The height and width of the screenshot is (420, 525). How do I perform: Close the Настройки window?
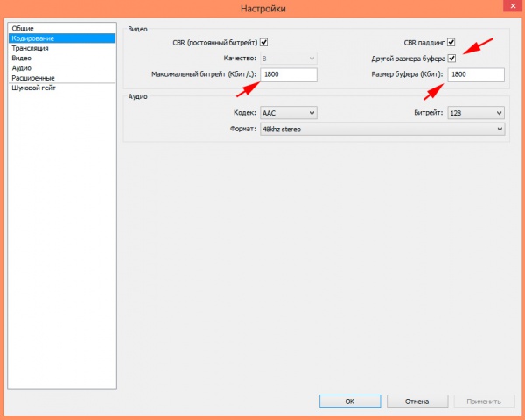point(508,8)
